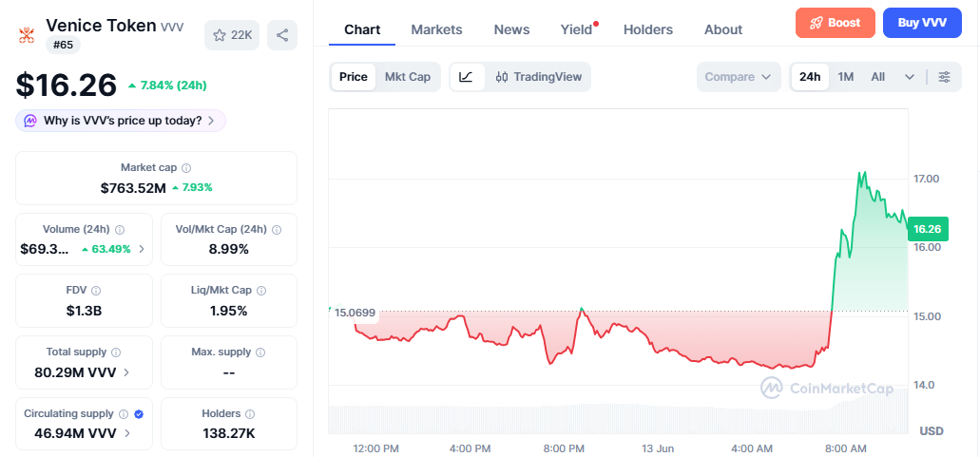Click the $16.26 price heading
Screen dimensions: 980x457
coord(67,85)
